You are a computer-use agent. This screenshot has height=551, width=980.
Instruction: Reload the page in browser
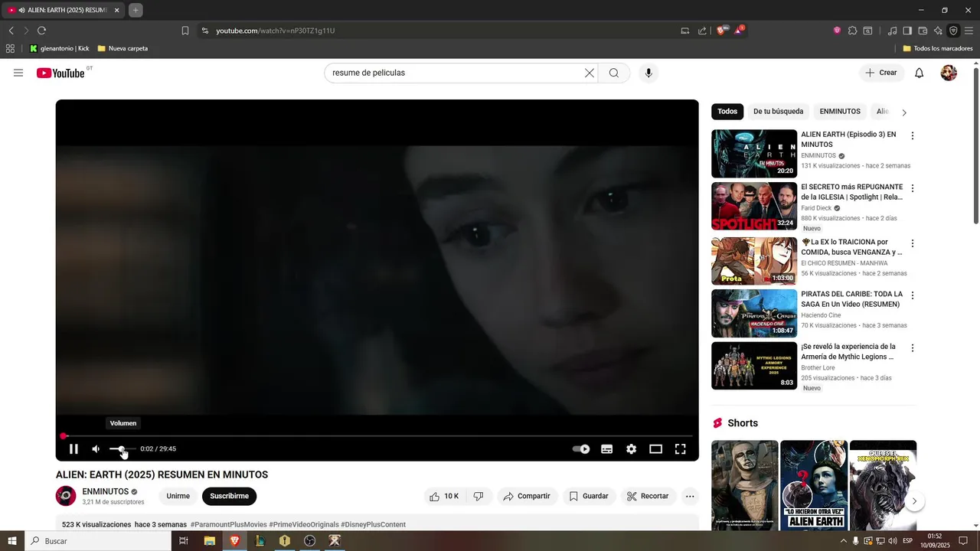click(41, 31)
